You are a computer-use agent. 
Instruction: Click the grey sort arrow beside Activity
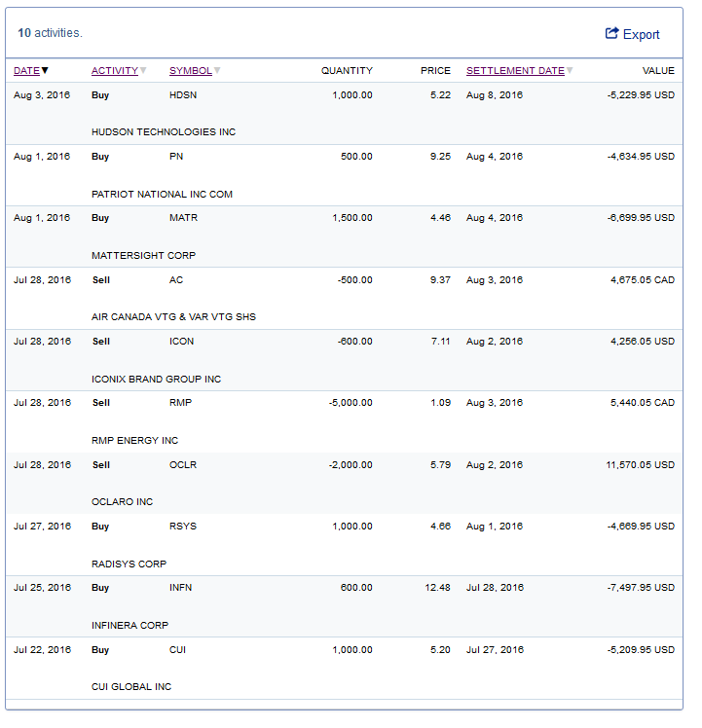click(143, 70)
